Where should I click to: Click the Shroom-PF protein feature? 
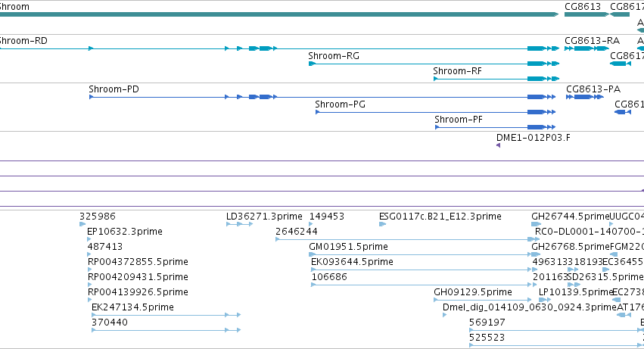496,127
